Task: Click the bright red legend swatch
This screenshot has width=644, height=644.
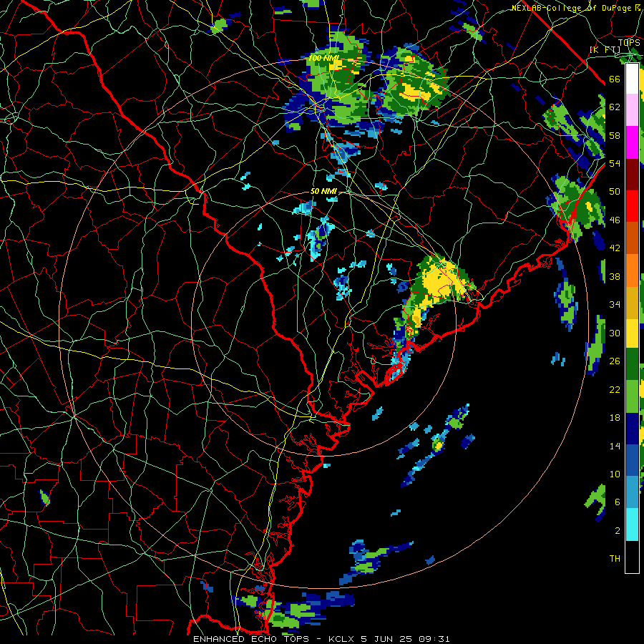Action: coord(632,206)
